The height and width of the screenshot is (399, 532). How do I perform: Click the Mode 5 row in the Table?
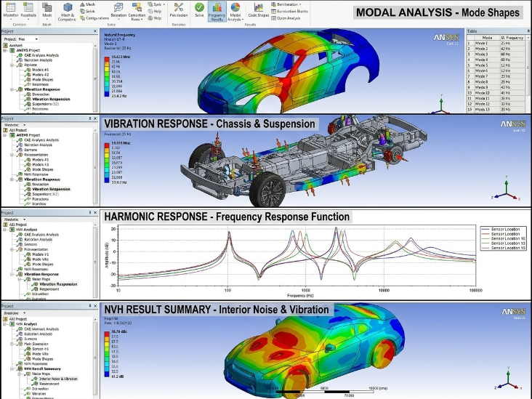(496, 65)
